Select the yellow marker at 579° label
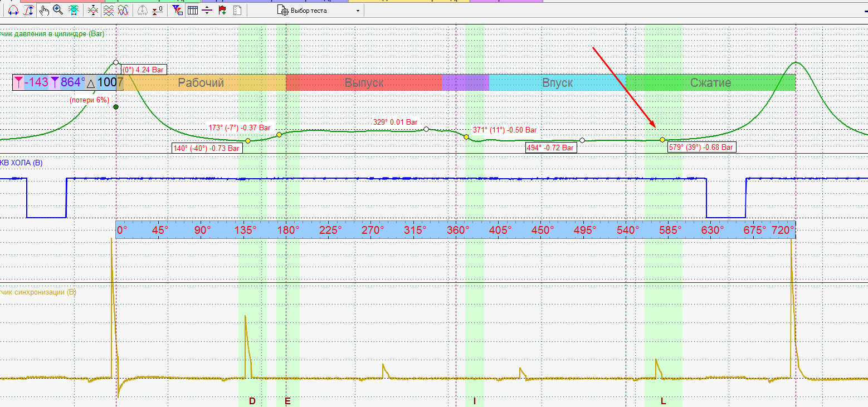 tap(662, 140)
